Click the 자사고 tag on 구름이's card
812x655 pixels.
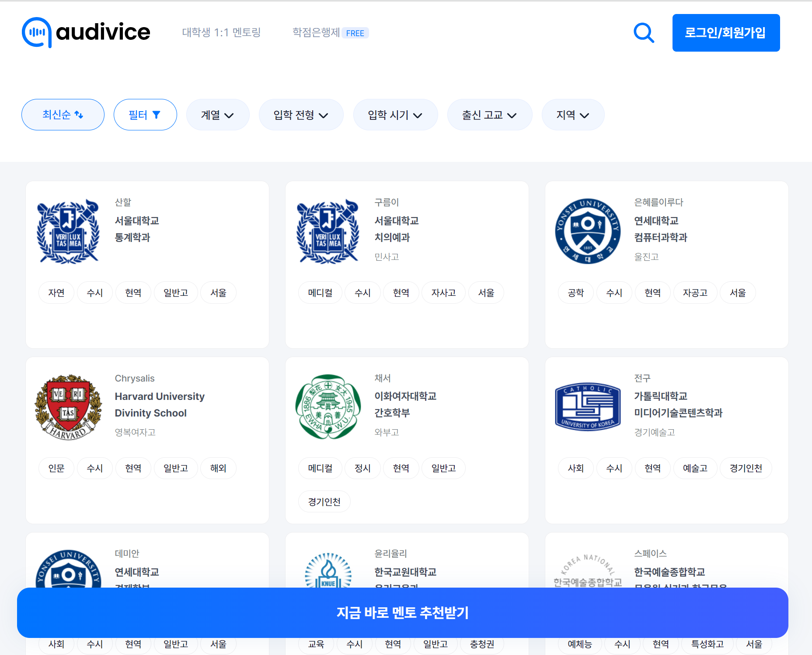point(443,293)
